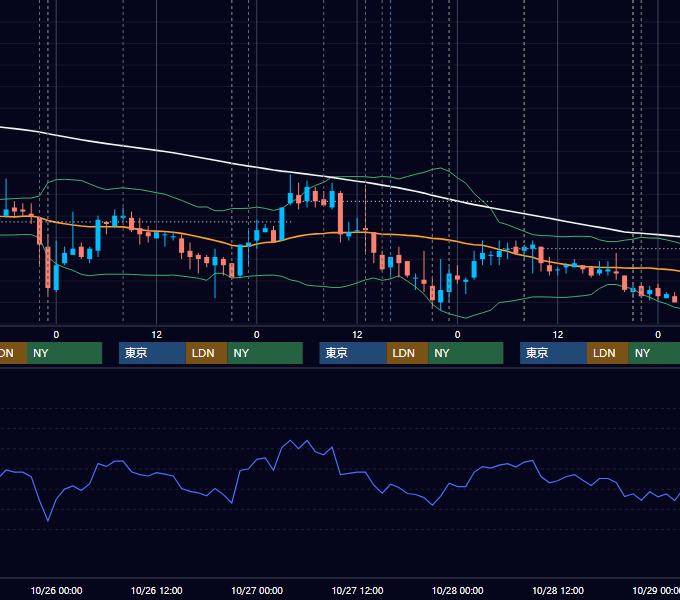Viewport: 680px width, 600px height.
Task: Click the 10/27 00:00 date label
Action: pos(257,590)
